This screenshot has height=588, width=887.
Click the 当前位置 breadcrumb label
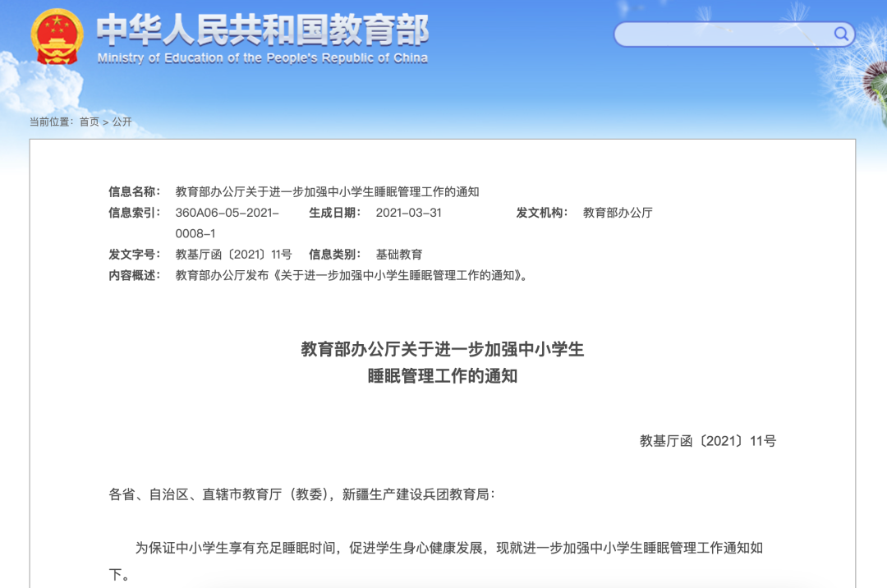point(51,122)
